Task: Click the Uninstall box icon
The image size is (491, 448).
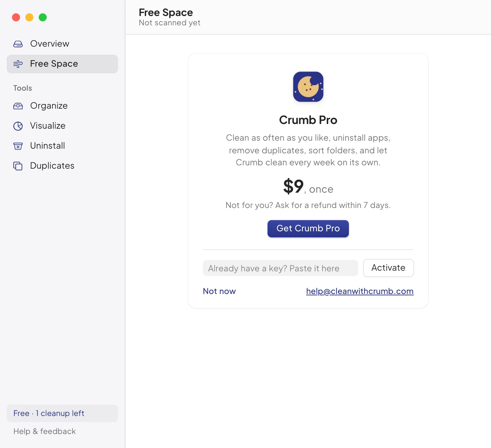Action: [x=18, y=146]
